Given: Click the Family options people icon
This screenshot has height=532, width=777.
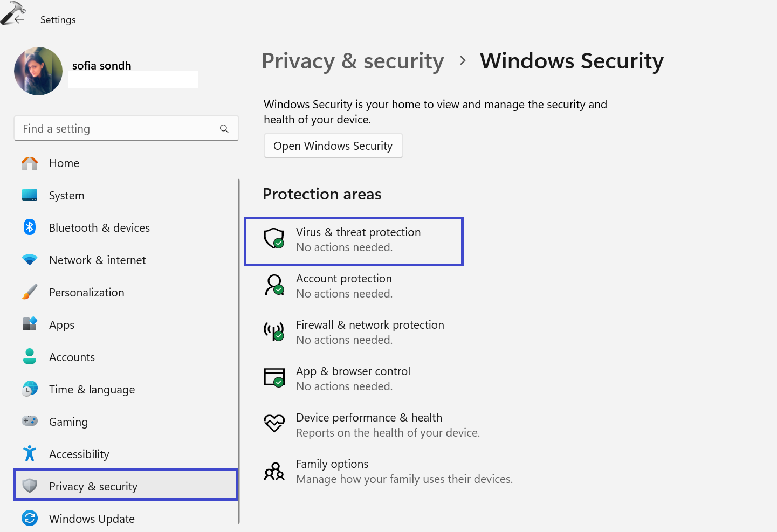Looking at the screenshot, I should 274,471.
